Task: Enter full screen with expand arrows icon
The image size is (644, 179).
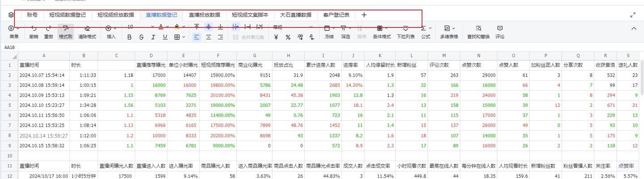Action: 633,15
